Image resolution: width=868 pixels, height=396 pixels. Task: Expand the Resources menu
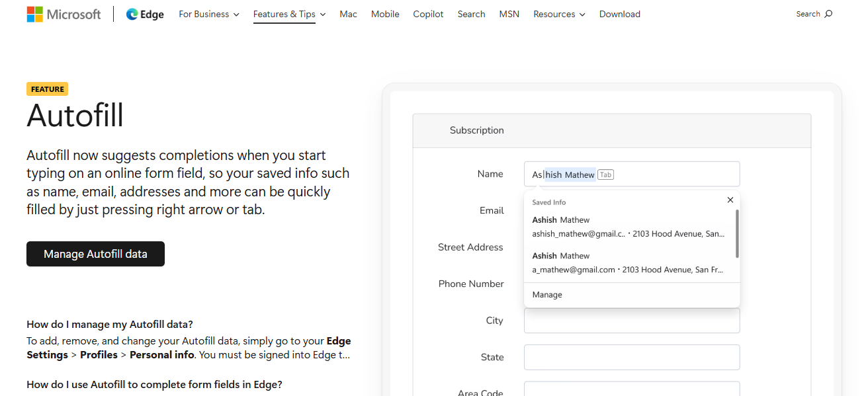point(559,14)
